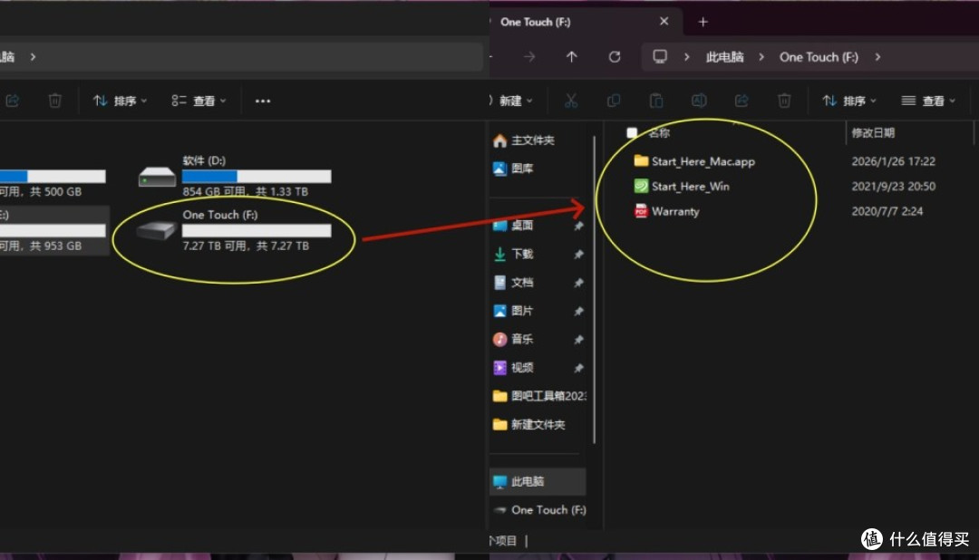The width and height of the screenshot is (979, 560).
Task: Click the 953 GB drive usage bar
Action: 53,231
